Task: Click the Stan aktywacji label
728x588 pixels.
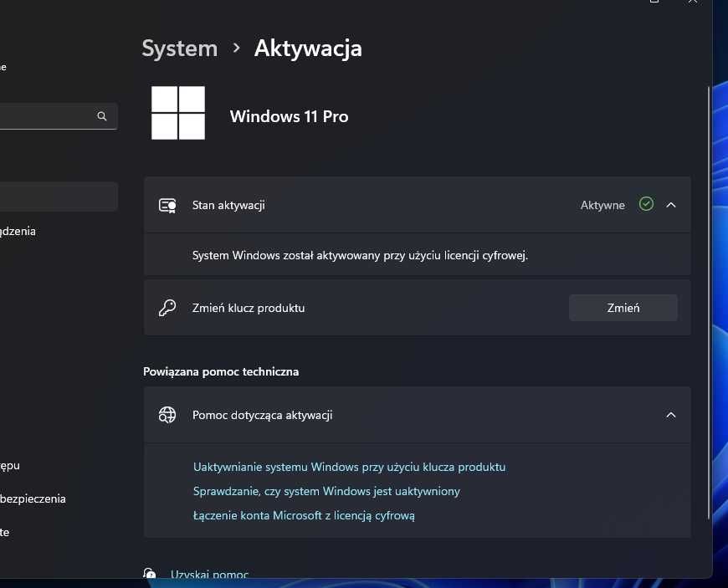Action: (228, 205)
